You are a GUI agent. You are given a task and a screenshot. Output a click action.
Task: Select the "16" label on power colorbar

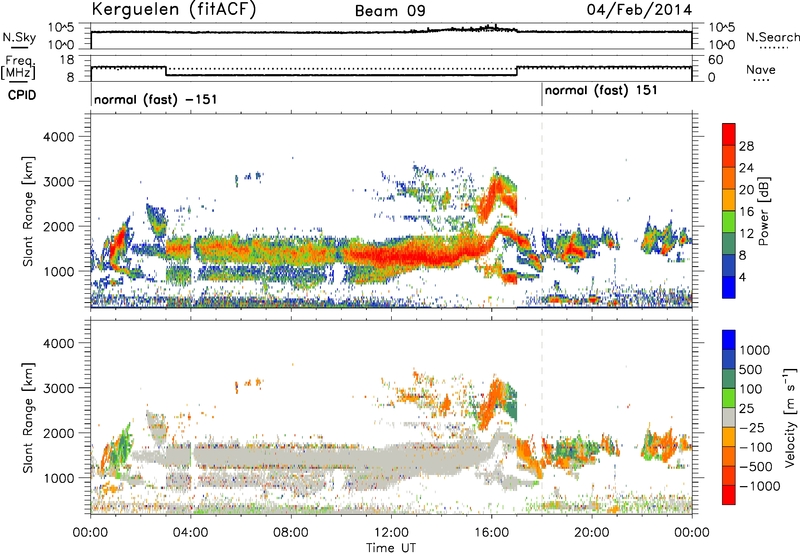746,212
